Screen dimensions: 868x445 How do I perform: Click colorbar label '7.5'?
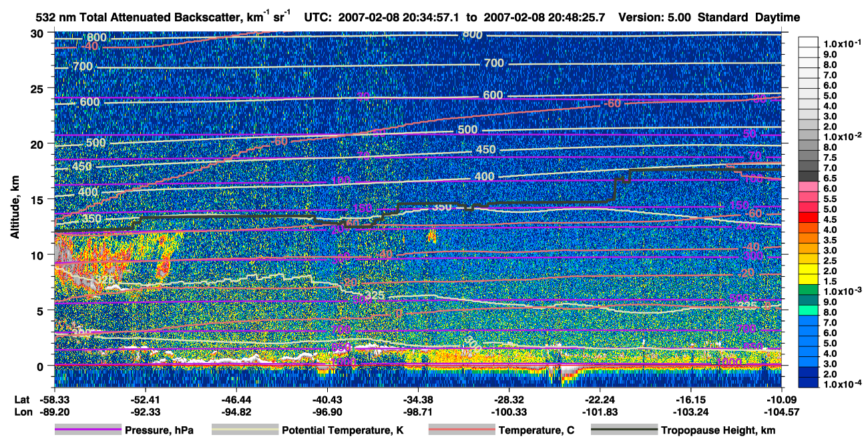point(829,157)
